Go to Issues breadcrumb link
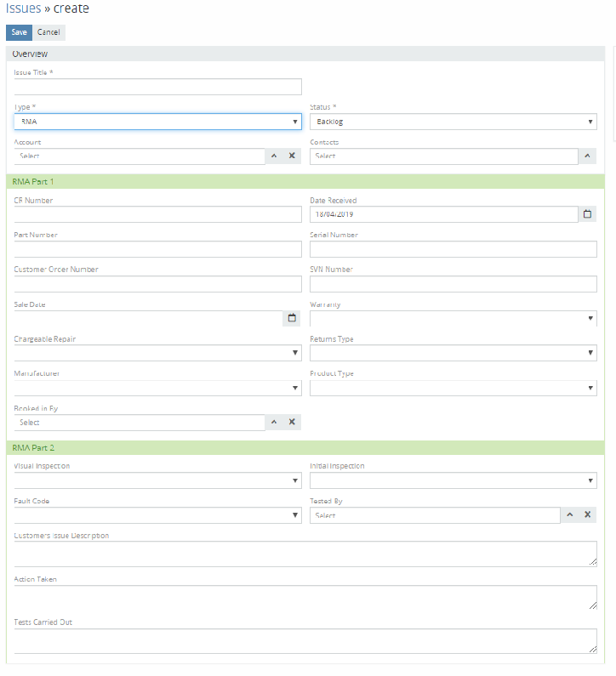Image resolution: width=616 pixels, height=676 pixels. point(24,9)
